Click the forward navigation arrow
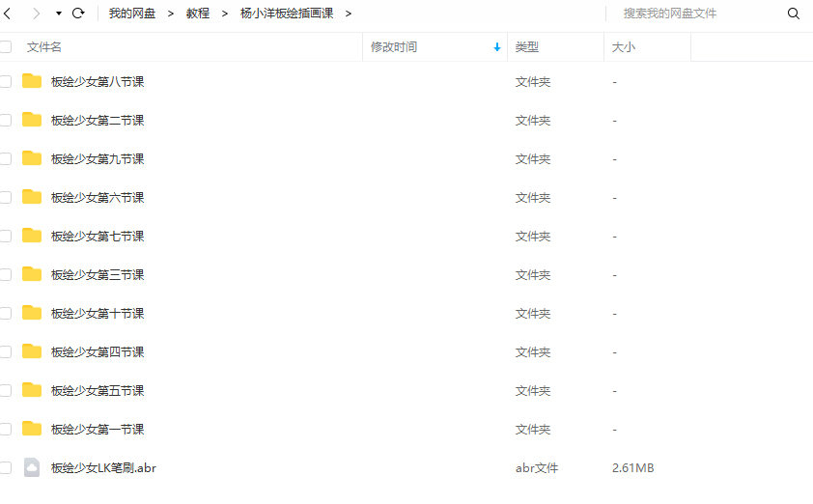This screenshot has width=813, height=504. [x=36, y=14]
